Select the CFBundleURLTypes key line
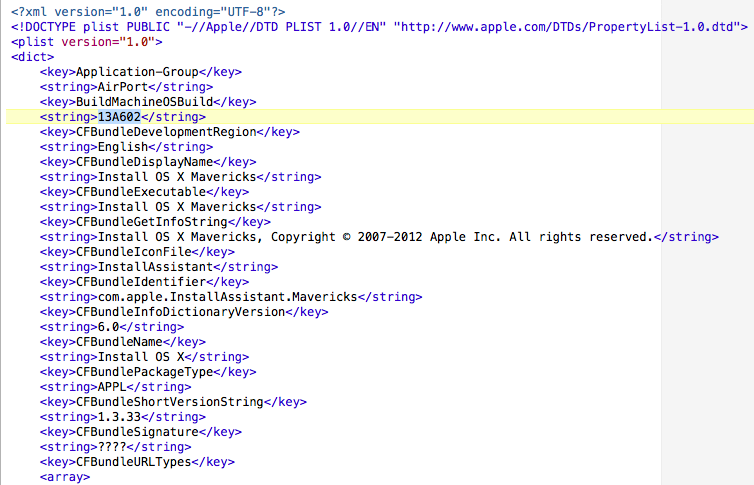The width and height of the screenshot is (754, 485). (137, 461)
